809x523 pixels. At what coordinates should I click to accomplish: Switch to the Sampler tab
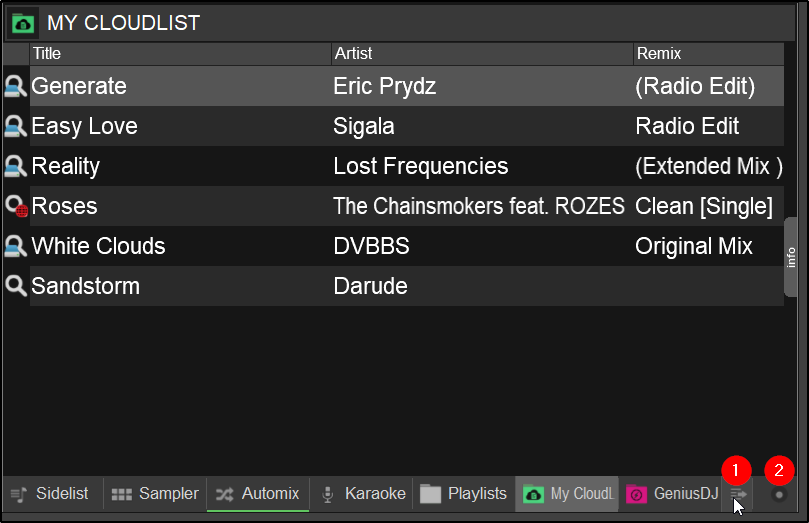(155, 494)
